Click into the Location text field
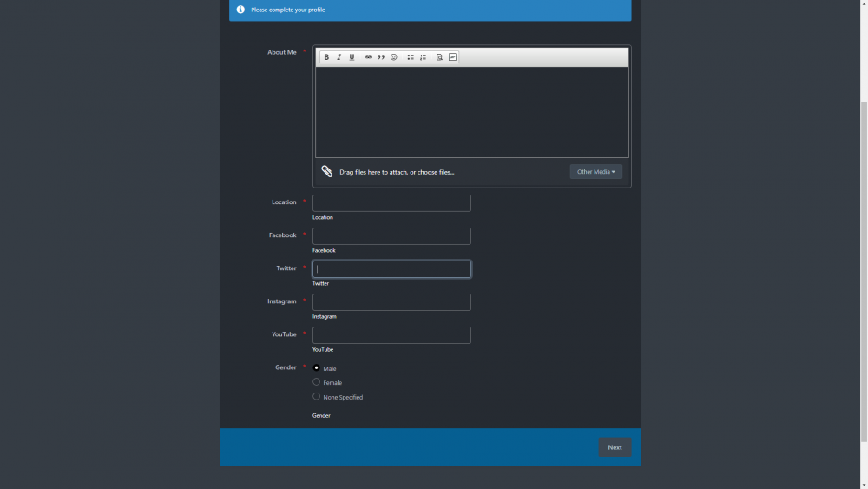This screenshot has width=868, height=489. pos(391,203)
